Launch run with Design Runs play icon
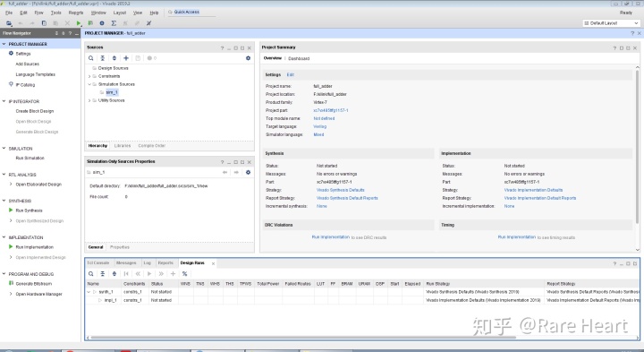The image size is (644, 352). [149, 274]
